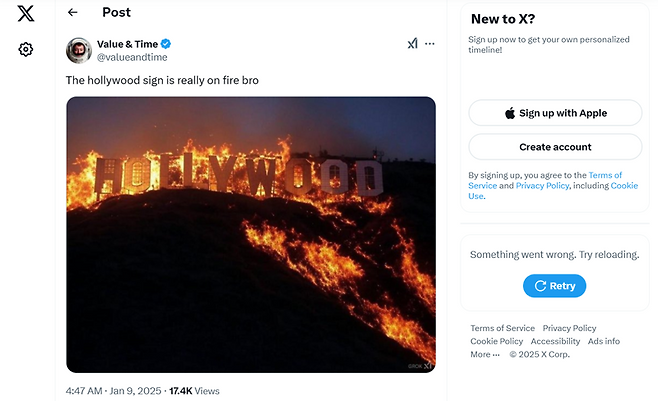Viewport: 658px width, 401px height.
Task: Open Ads info footer link
Action: [604, 342]
